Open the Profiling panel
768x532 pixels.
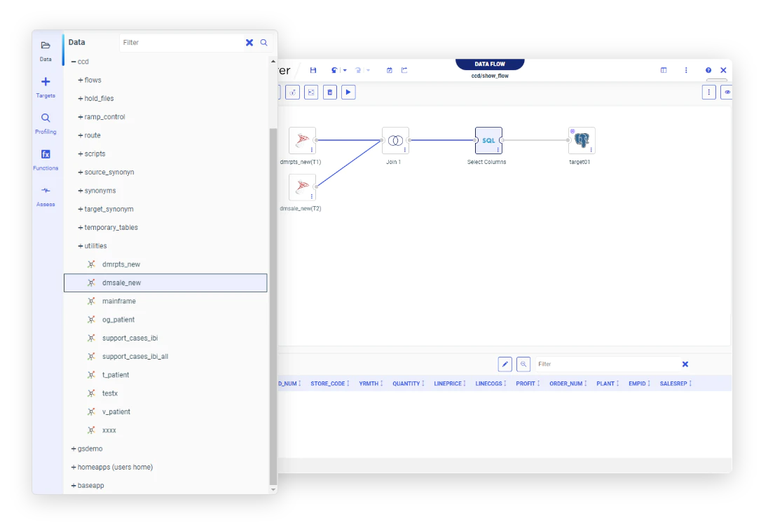click(x=46, y=123)
